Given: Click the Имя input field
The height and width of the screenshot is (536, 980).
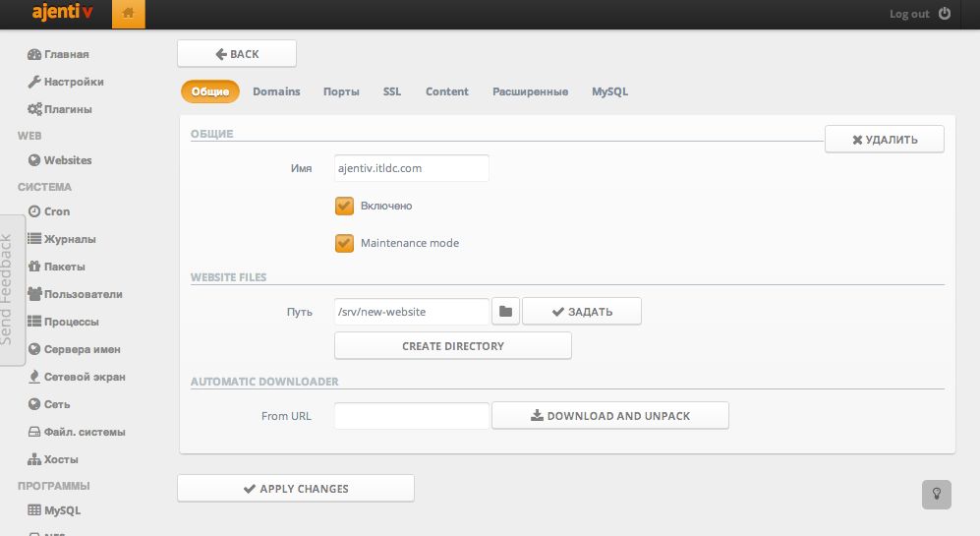Looking at the screenshot, I should click(411, 168).
